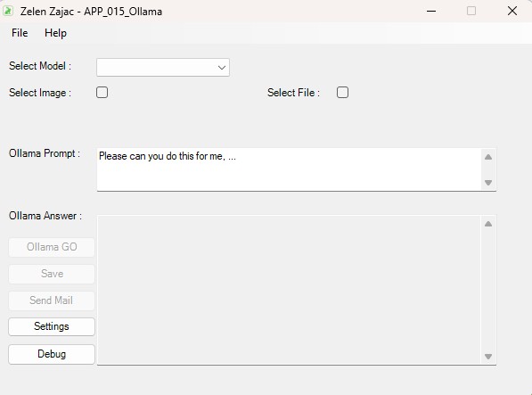Image resolution: width=532 pixels, height=395 pixels.
Task: Click the Ollama Prompt scroll down arrow
Action: 488,183
